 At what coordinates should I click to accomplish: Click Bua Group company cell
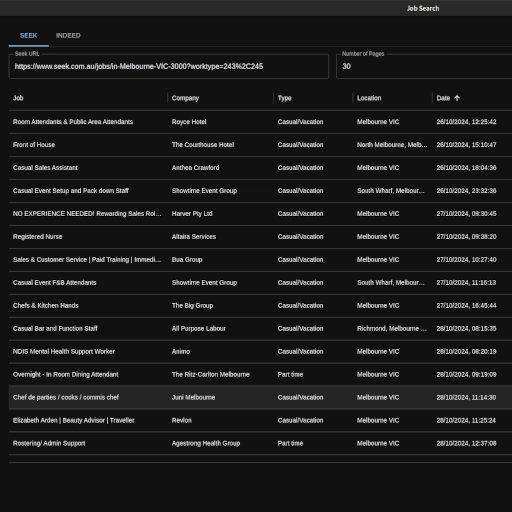(187, 260)
